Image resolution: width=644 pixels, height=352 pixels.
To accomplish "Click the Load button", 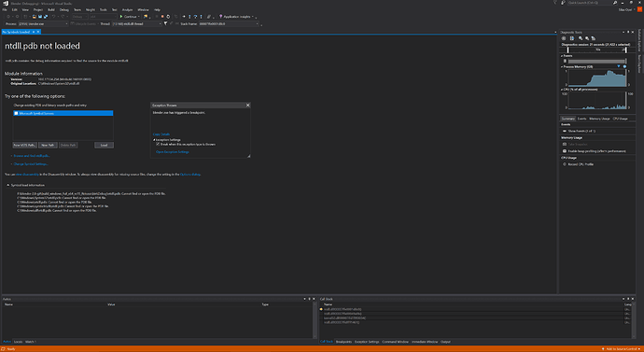I will point(104,145).
